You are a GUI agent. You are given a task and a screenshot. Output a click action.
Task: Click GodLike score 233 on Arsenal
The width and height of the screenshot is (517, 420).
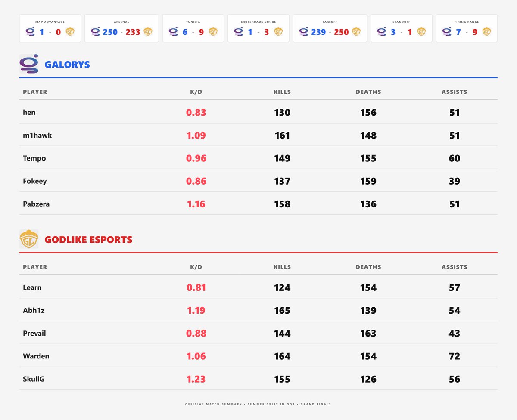point(133,32)
